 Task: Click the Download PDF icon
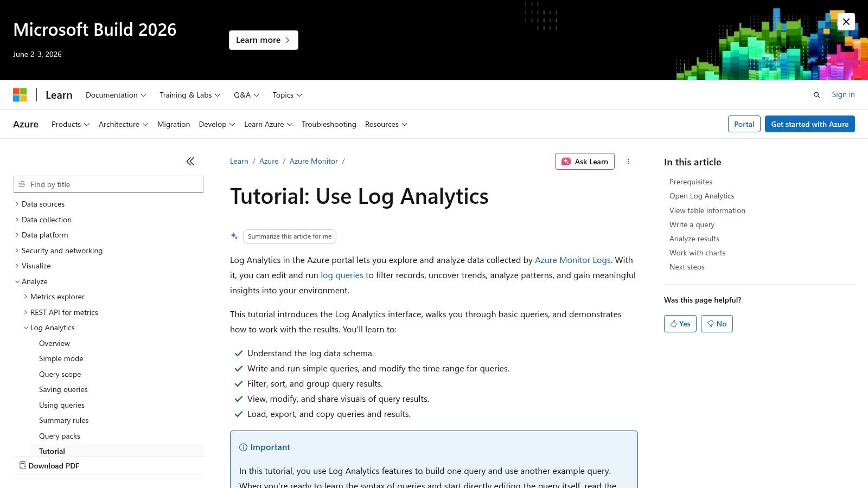pos(22,465)
